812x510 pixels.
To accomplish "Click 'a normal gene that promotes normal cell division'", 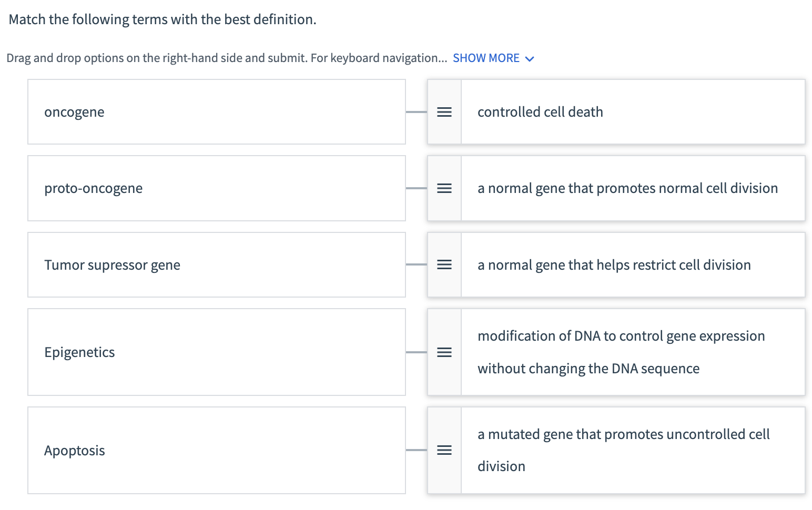I will coord(627,188).
